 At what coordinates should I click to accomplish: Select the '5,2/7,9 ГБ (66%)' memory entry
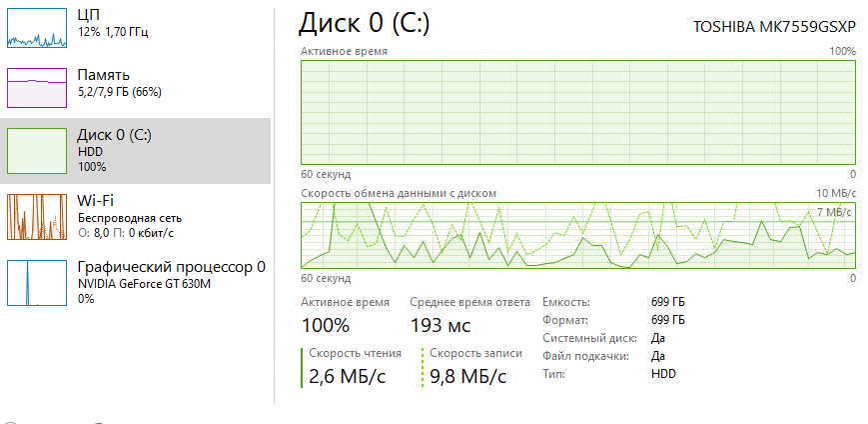tap(119, 92)
